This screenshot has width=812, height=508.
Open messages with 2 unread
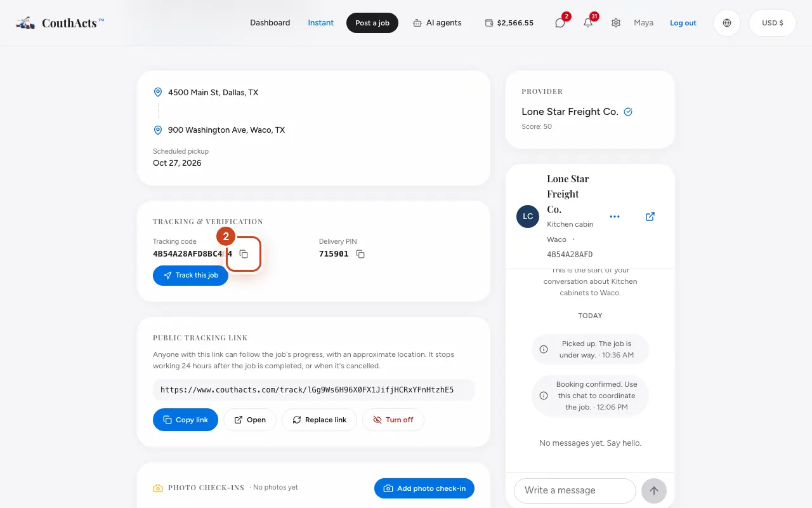click(560, 23)
